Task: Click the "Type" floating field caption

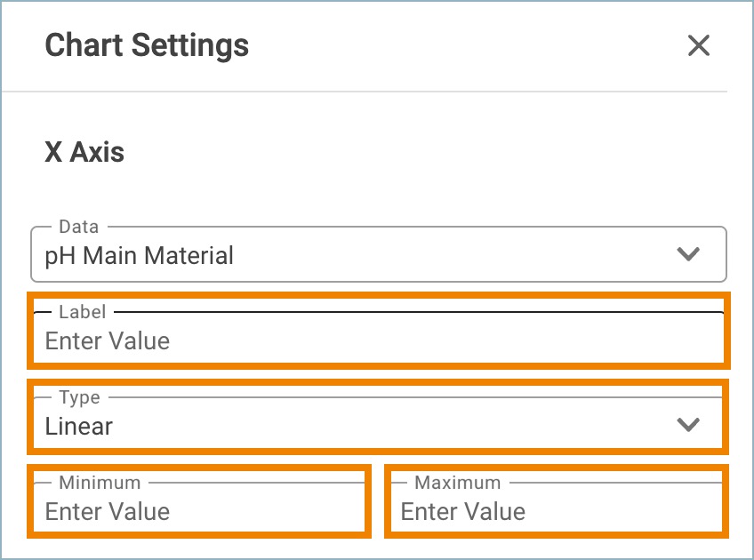Action: tap(79, 397)
